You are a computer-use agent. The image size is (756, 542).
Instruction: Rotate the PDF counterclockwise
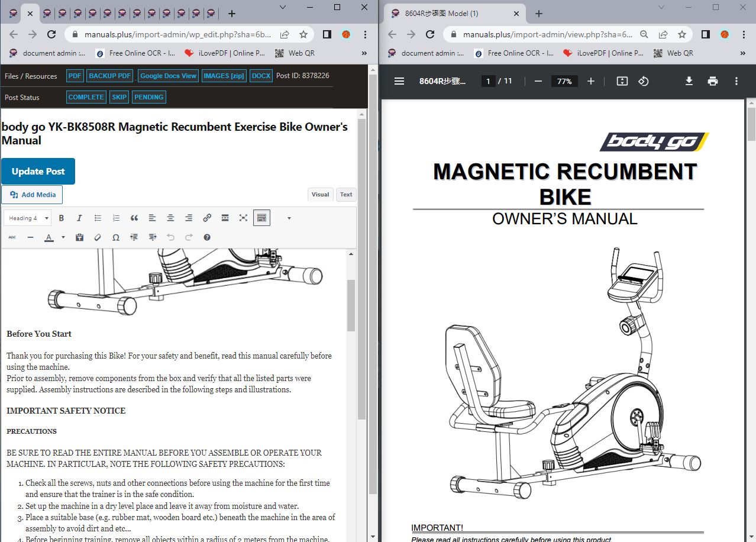(x=644, y=81)
